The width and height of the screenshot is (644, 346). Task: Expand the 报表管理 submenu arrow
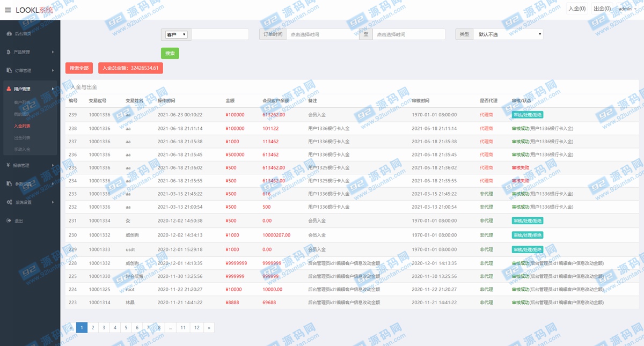pos(53,165)
